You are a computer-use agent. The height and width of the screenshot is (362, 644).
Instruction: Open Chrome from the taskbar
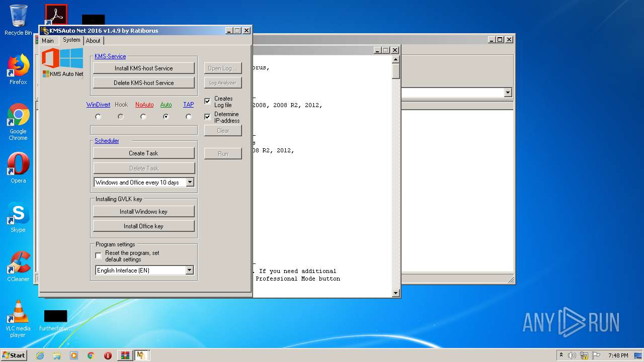tap(91, 355)
